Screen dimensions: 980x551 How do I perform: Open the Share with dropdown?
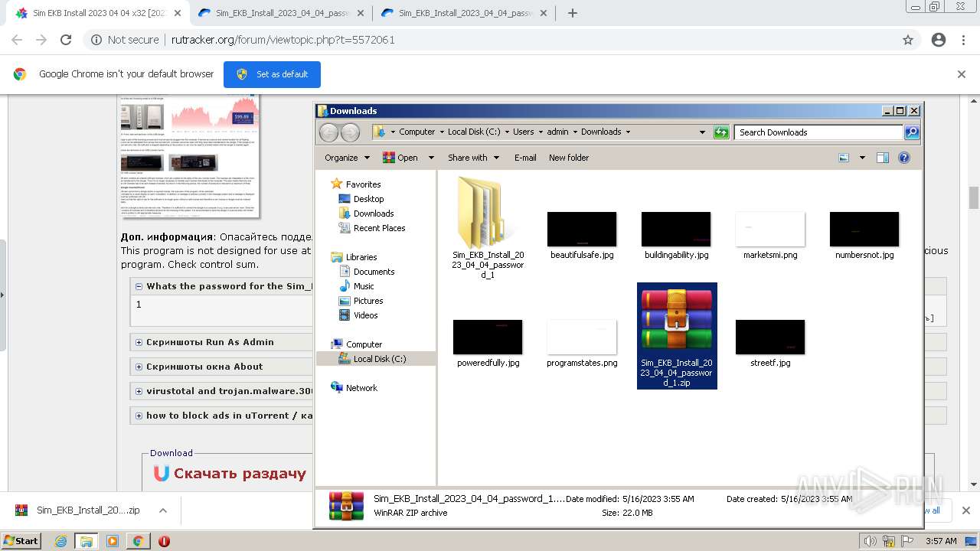pyautogui.click(x=474, y=158)
